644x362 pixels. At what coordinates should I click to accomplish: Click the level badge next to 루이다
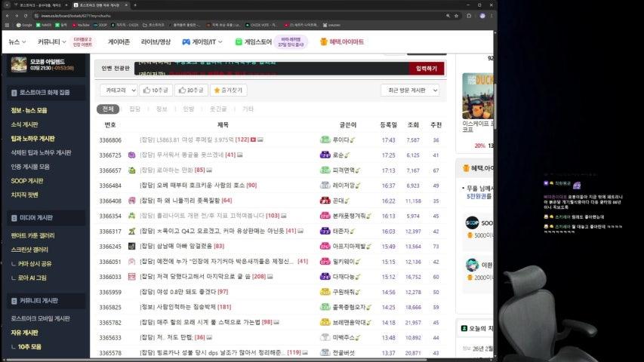[325, 140]
